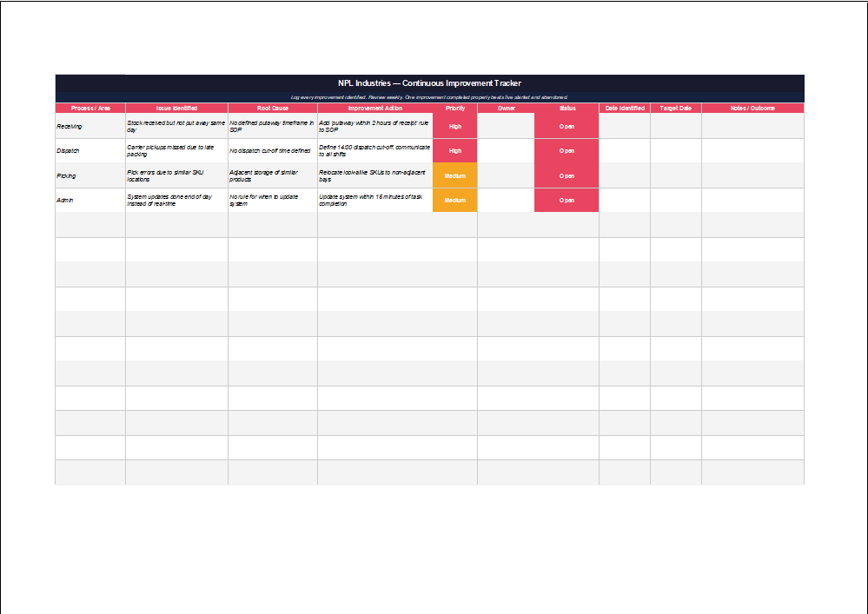868x614 pixels.
Task: Select 'No rule for when to update system'
Action: click(272, 201)
